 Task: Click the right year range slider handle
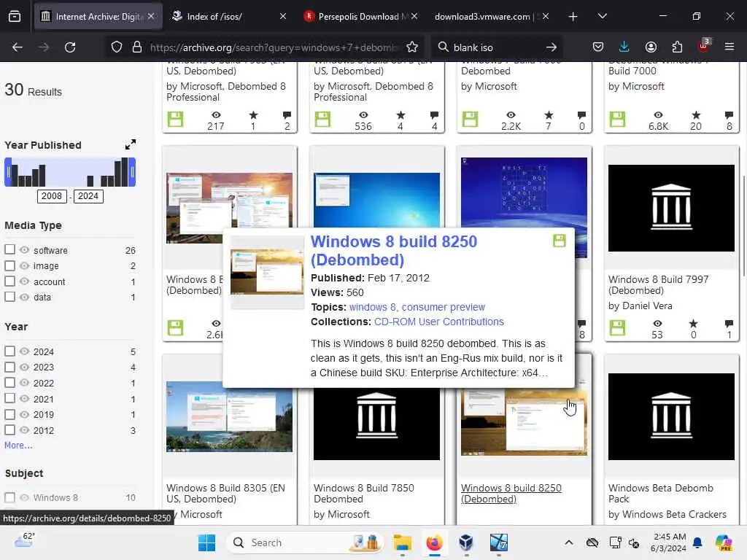[x=133, y=172]
